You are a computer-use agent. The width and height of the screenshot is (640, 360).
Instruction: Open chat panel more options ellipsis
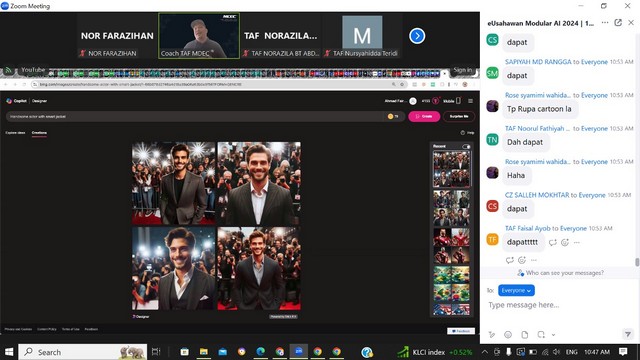(x=605, y=23)
